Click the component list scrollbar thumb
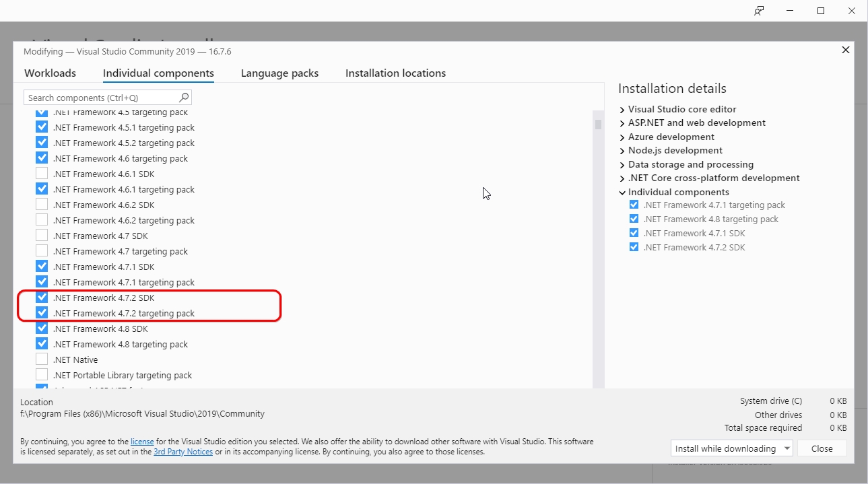The width and height of the screenshot is (868, 484). 598,124
